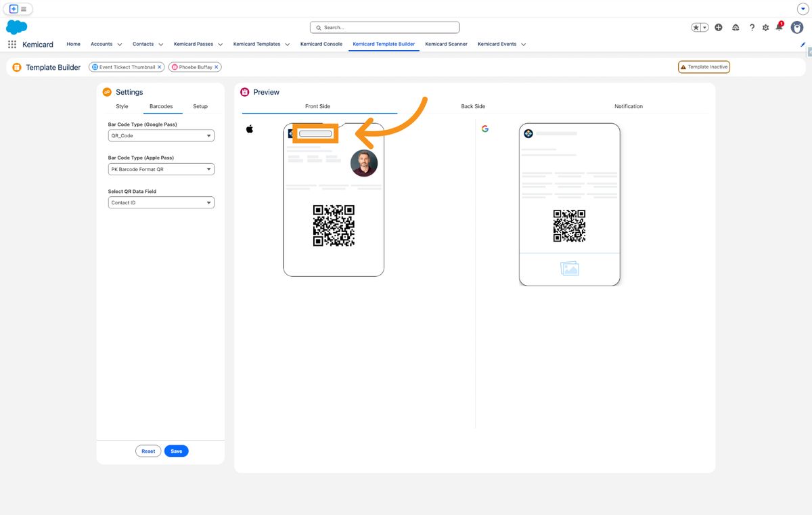Go to the Home nav tab
The width and height of the screenshot is (812, 515).
[73, 44]
